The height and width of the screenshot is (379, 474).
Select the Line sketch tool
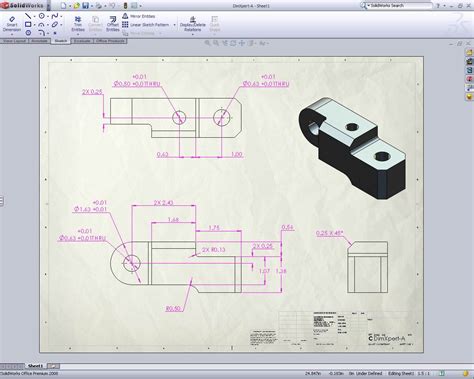[x=28, y=16]
